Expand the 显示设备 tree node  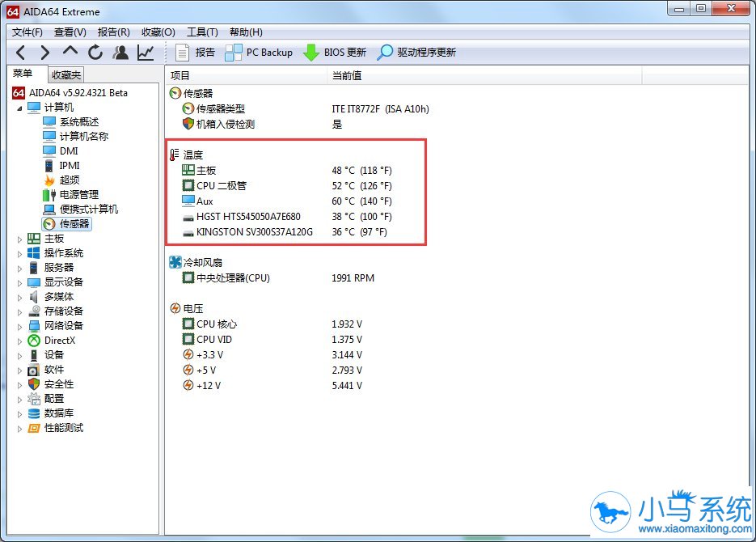(x=19, y=282)
